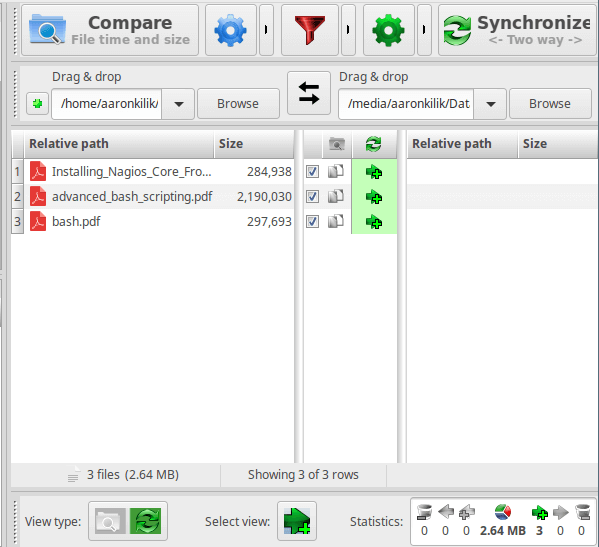The image size is (599, 547).
Task: Toggle the create-right select view filter
Action: (297, 521)
